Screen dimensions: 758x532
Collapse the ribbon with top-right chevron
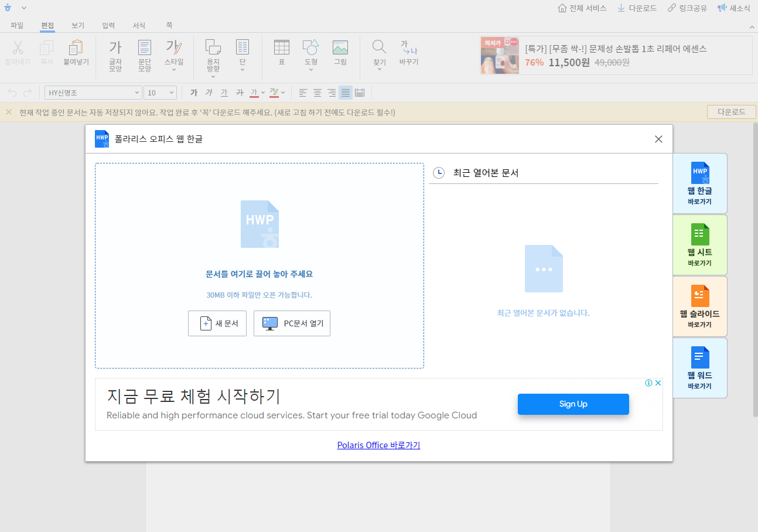[752, 27]
